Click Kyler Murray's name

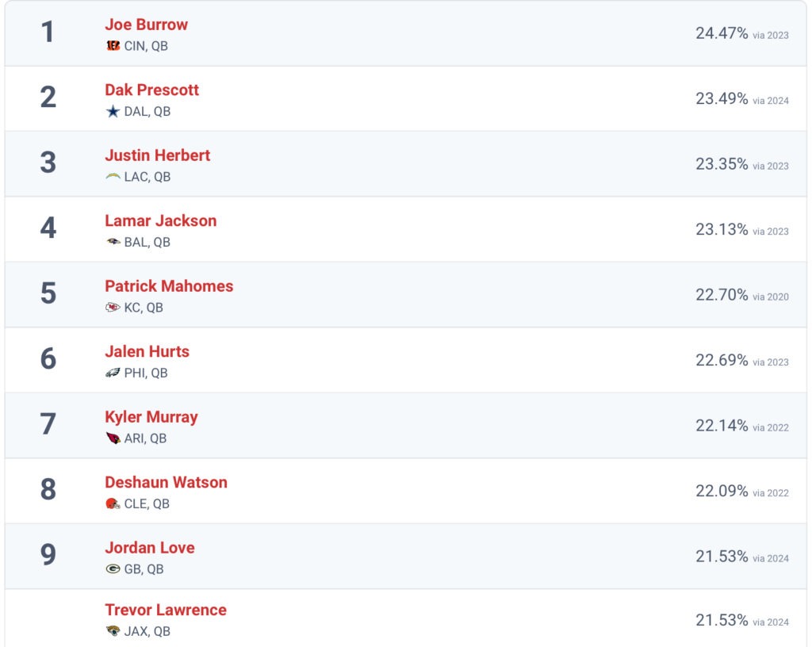point(151,417)
